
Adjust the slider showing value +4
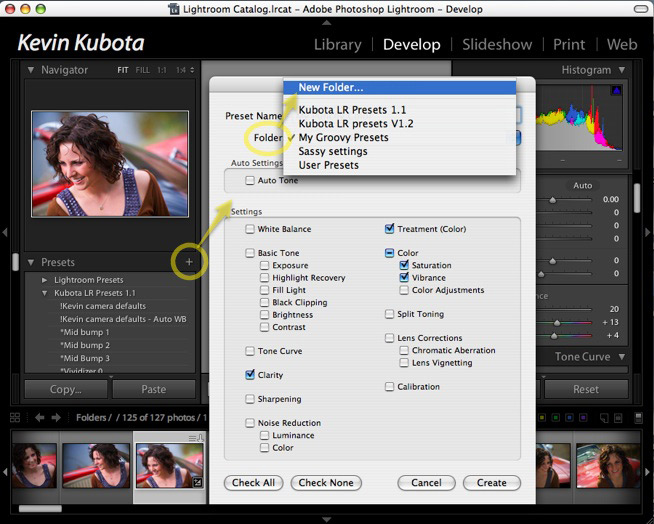[554, 336]
